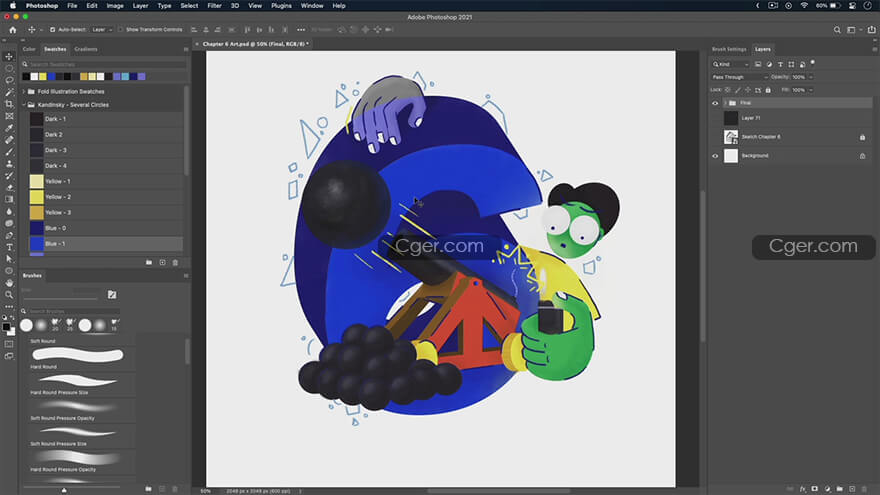The height and width of the screenshot is (495, 880).
Task: Open the Pass Through blend mode dropdown
Action: 739,77
